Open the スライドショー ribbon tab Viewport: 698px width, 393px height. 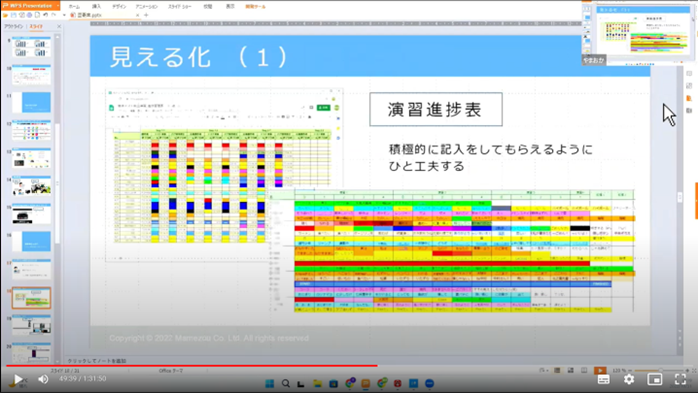pos(180,7)
